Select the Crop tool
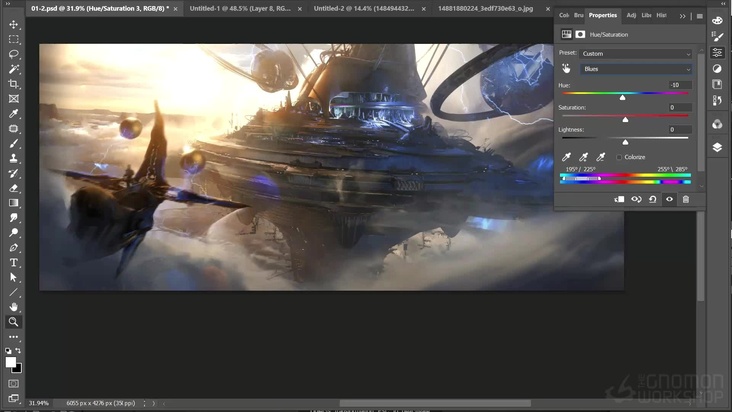732x412 pixels. tap(14, 84)
